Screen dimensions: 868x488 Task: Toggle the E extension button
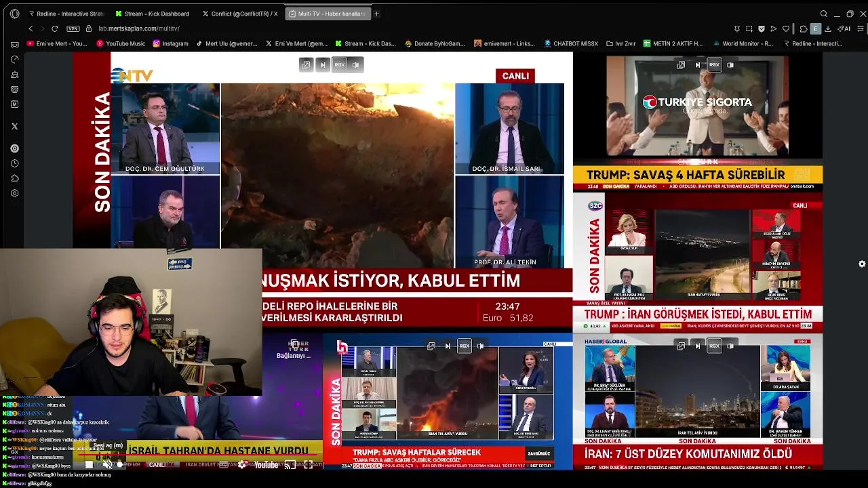pos(816,28)
